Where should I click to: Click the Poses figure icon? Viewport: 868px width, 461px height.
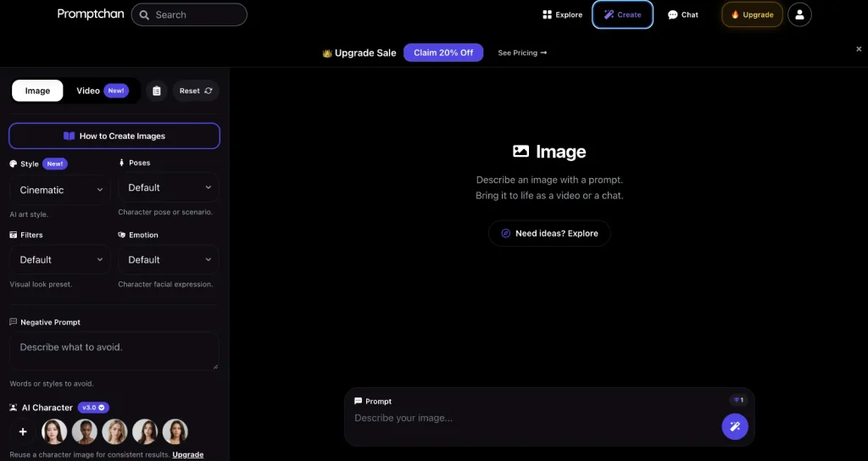122,163
